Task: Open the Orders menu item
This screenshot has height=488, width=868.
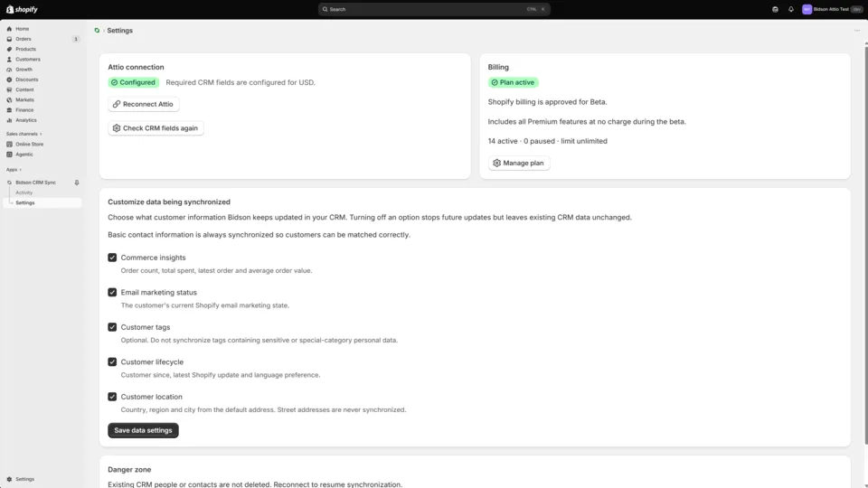Action: [42, 39]
